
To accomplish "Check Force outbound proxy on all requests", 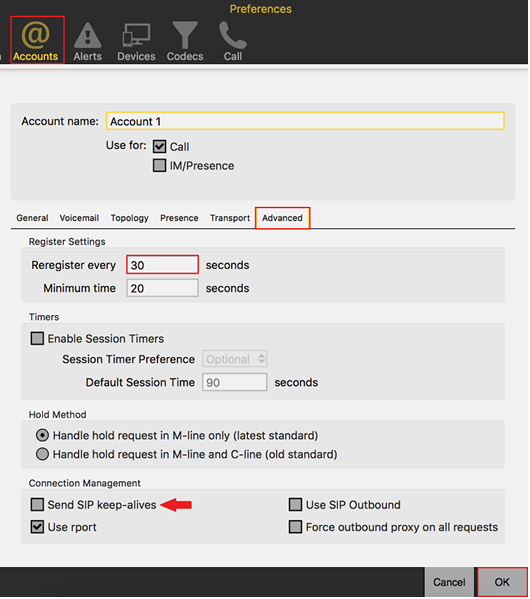I will point(295,527).
